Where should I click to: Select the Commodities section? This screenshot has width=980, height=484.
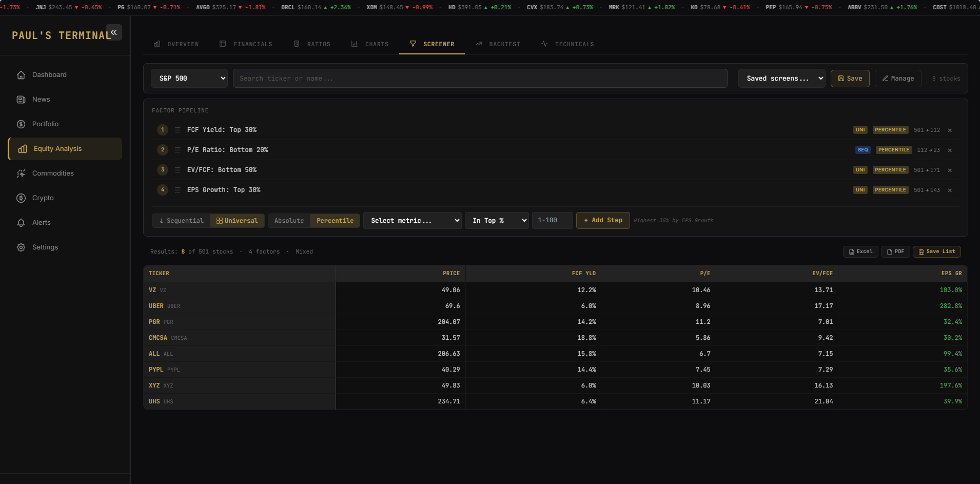[x=53, y=173]
